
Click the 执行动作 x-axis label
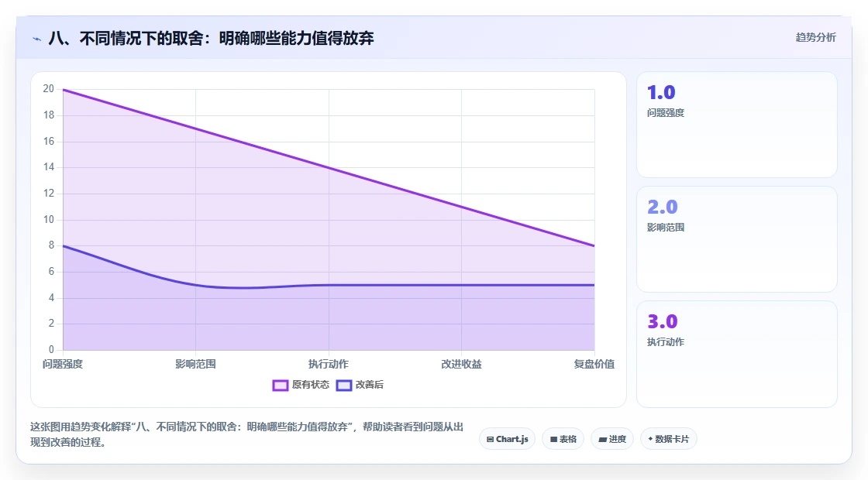tap(329, 364)
